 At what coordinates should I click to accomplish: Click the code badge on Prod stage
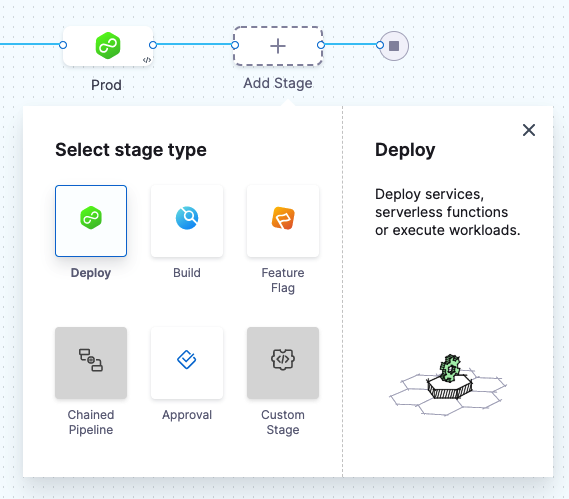click(147, 60)
